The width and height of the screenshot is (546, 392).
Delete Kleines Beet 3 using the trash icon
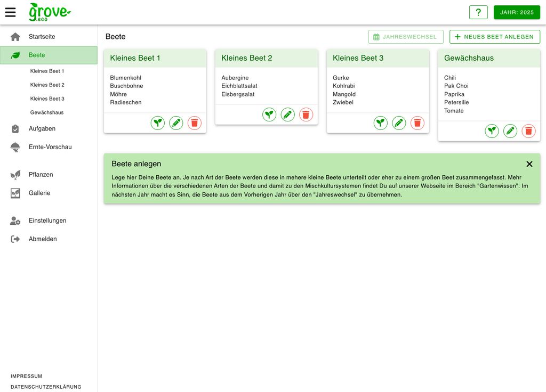point(417,123)
